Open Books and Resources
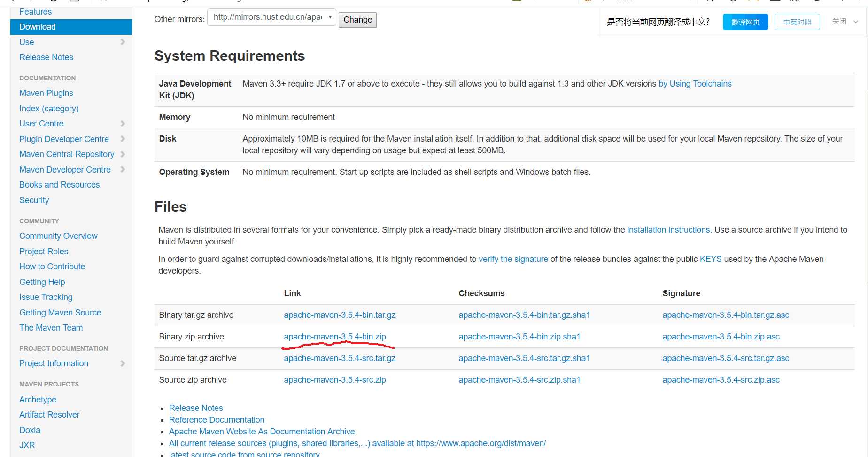The image size is (868, 457). (x=60, y=185)
